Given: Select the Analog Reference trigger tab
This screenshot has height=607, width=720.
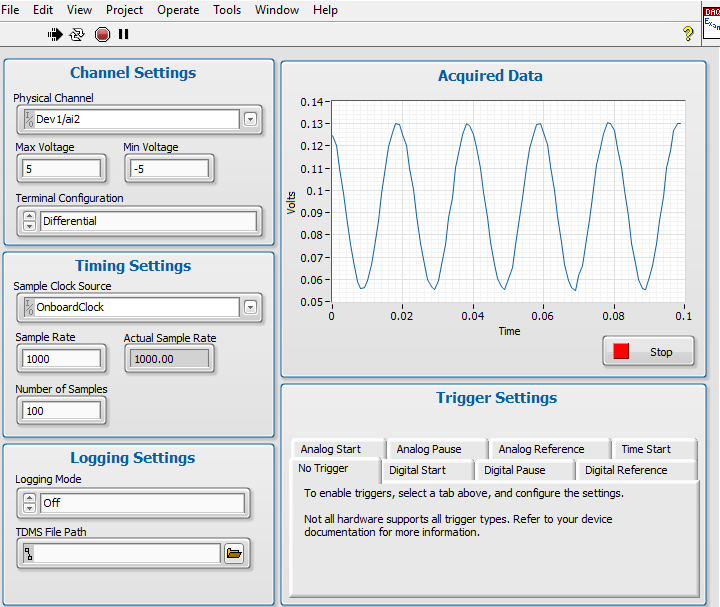Looking at the screenshot, I should tap(541, 449).
